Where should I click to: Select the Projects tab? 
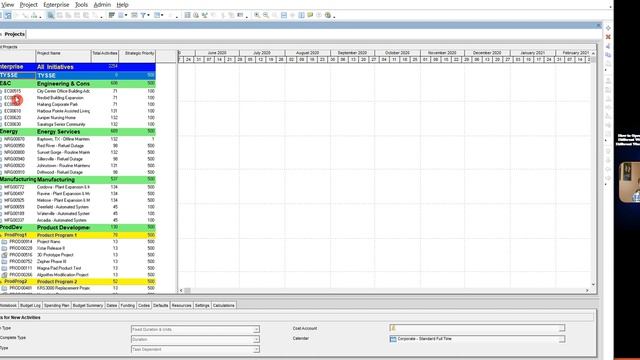click(x=15, y=34)
